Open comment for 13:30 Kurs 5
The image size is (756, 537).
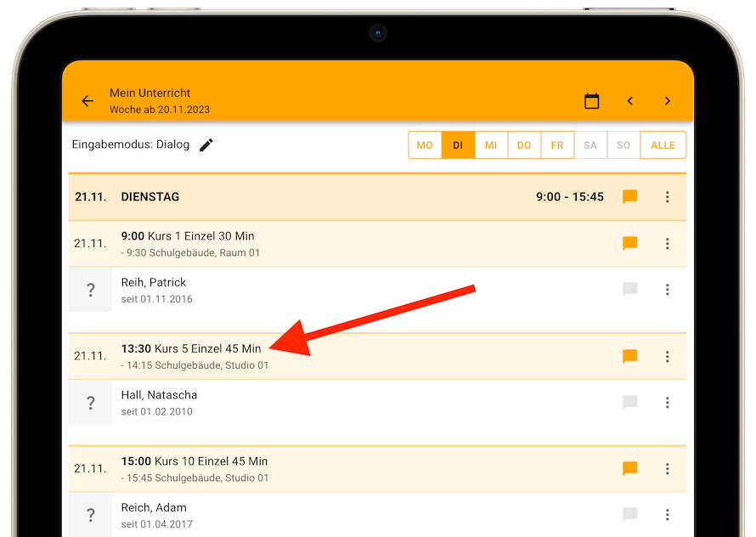(629, 357)
